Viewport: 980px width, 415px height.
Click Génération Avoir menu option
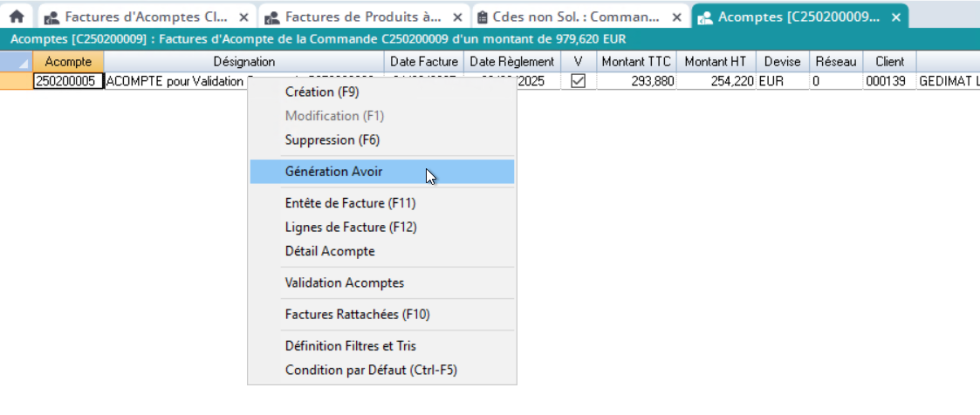(x=333, y=172)
